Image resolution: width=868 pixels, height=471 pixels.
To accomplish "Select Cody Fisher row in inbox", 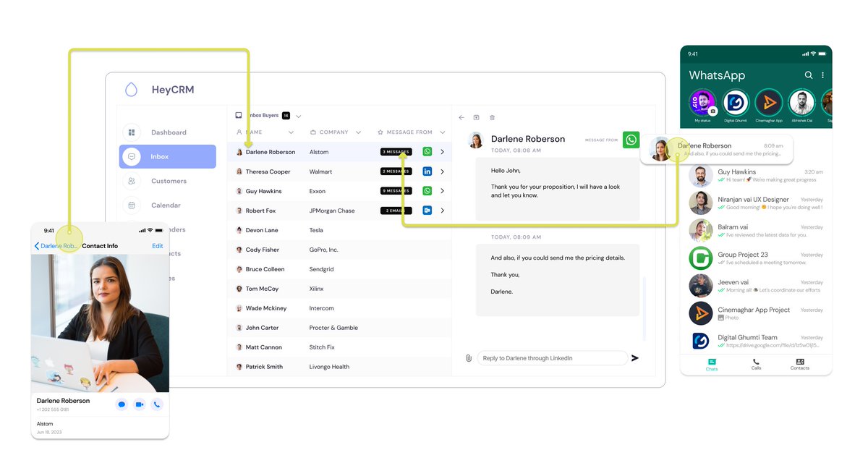I will click(x=339, y=250).
